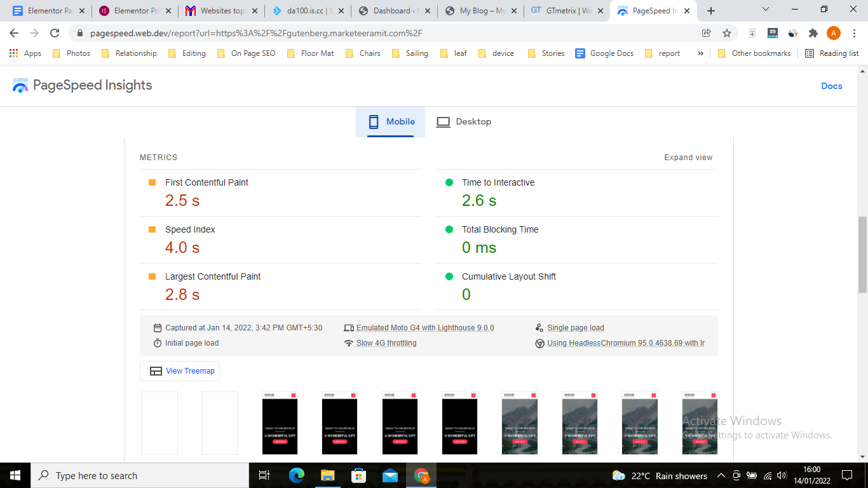Click the Captured at Jan 14, 2022 text
Screen dimensions: 868x488
click(x=243, y=328)
